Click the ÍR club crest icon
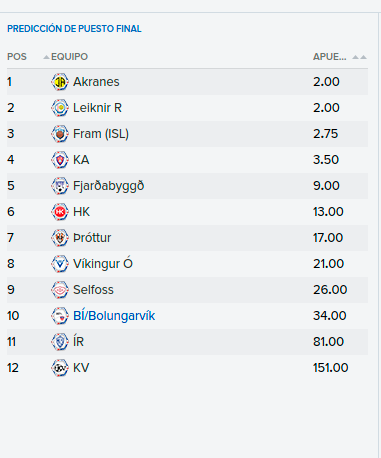The height and width of the screenshot is (458, 381). [60, 342]
